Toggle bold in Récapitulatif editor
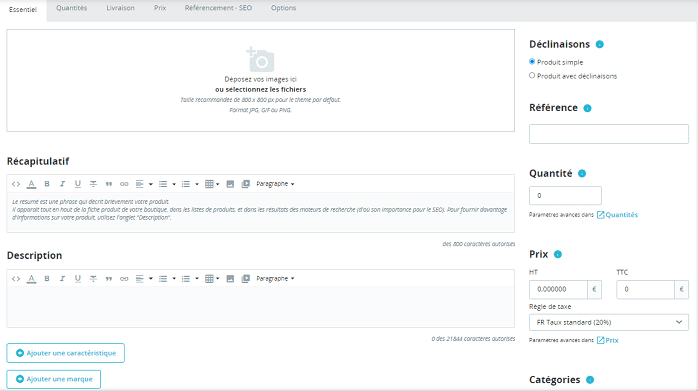Viewport: 698px width, 391px height. point(47,184)
